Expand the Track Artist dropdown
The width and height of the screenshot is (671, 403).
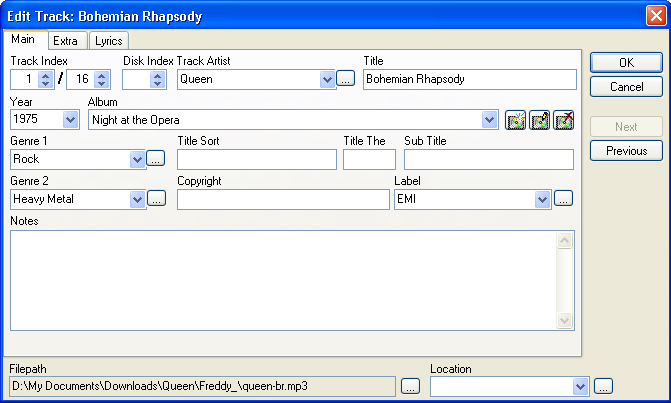click(x=327, y=80)
